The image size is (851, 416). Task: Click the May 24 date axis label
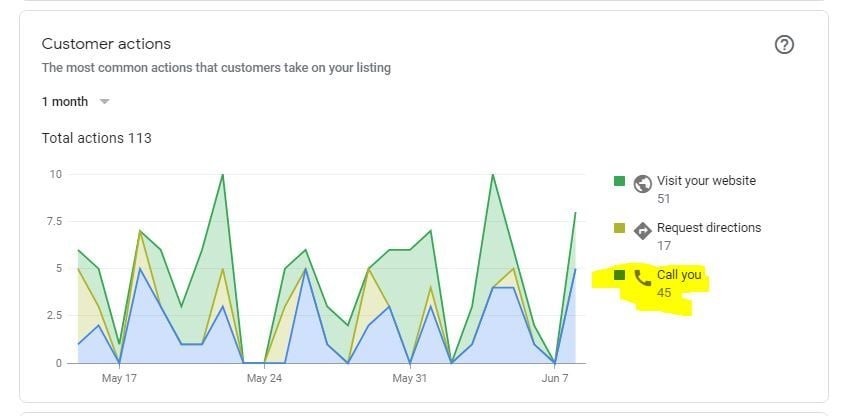(x=264, y=379)
